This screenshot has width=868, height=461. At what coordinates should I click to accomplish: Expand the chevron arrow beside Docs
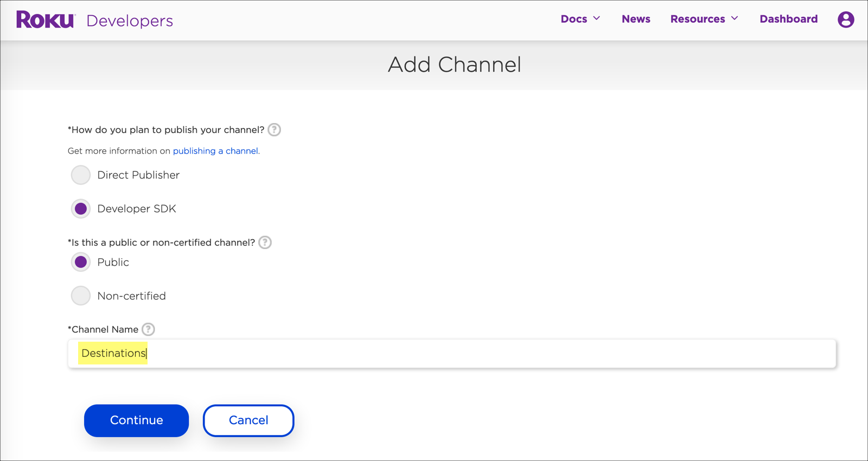click(597, 18)
